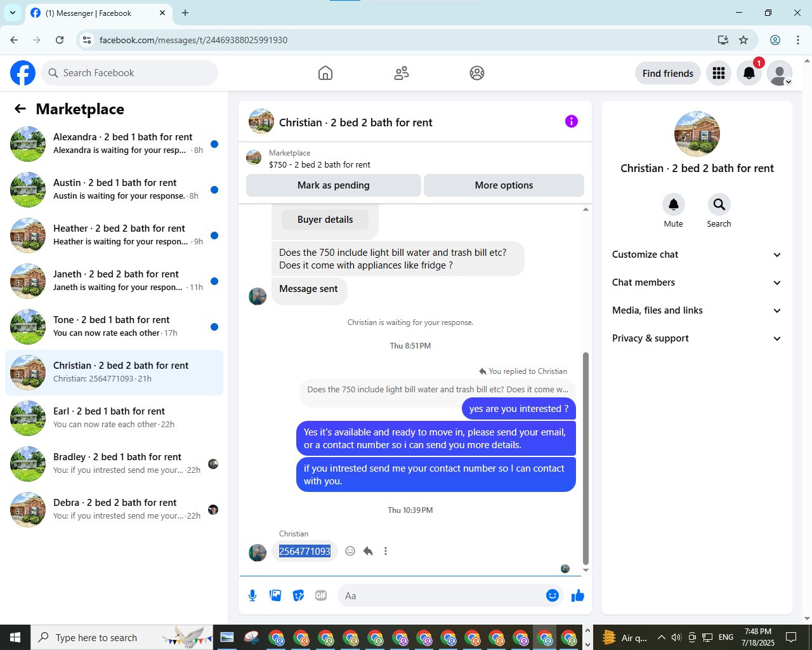The height and width of the screenshot is (650, 812).
Task: Click Buyer details button
Action: coord(325,220)
